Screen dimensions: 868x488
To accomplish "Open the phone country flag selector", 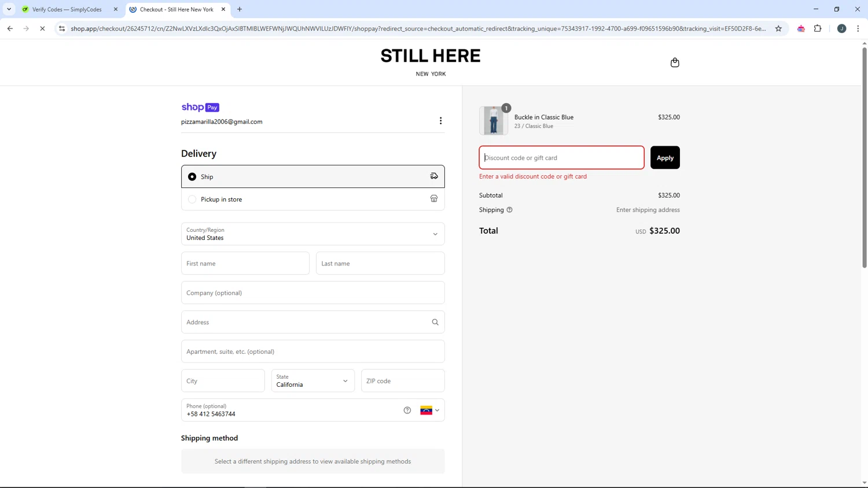I will pos(430,411).
